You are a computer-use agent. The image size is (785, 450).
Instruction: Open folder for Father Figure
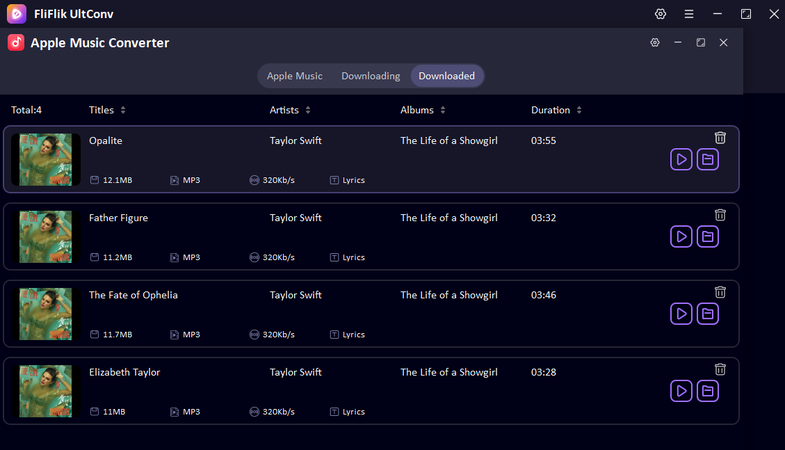[x=707, y=237]
